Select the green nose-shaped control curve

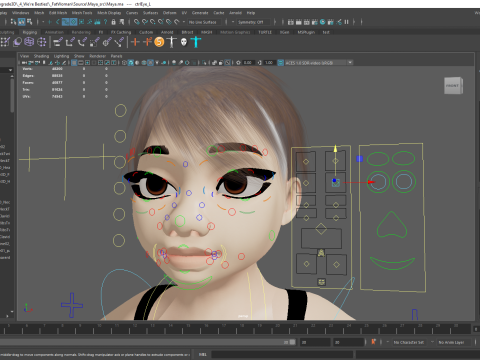pos(392,225)
